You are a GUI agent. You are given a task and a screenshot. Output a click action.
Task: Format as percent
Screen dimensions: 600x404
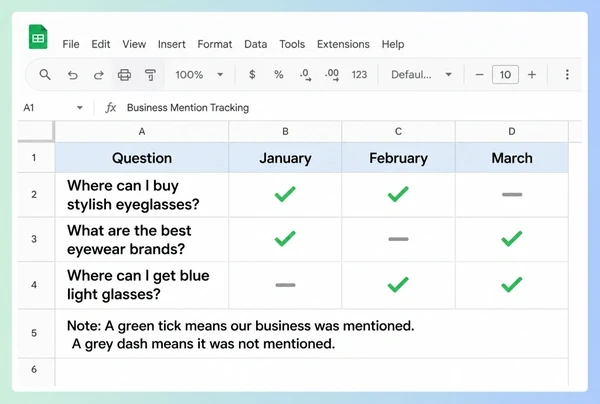point(279,75)
